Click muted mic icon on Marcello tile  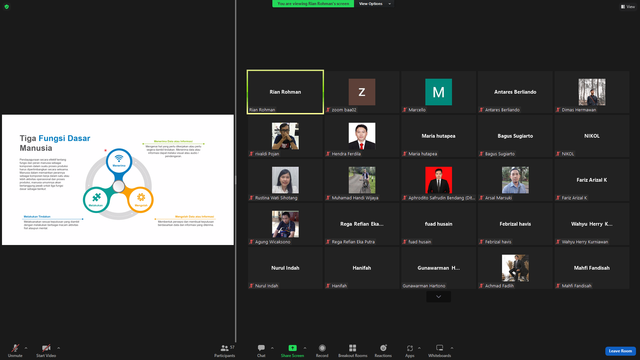[x=405, y=110]
